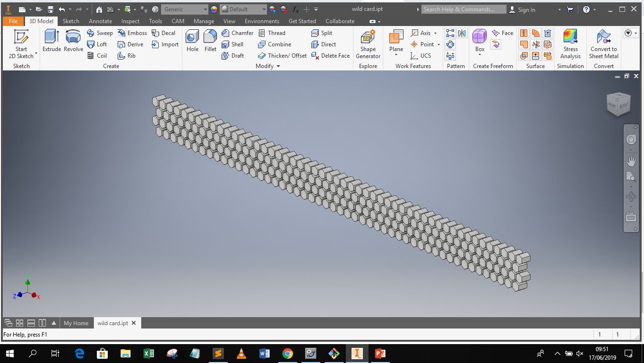Screen dimensions: 644x363
Task: Pick the Draft tool
Action: (x=233, y=56)
